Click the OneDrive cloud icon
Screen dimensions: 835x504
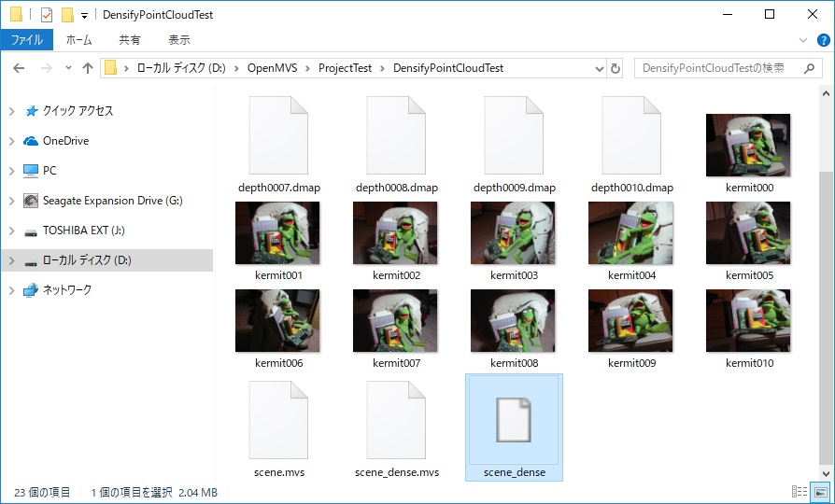(31, 141)
